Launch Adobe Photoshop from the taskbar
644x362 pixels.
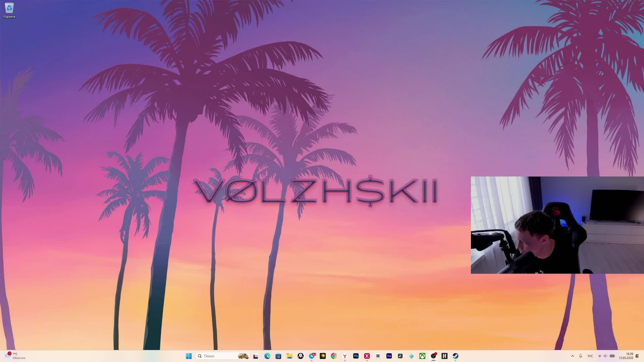(x=356, y=356)
